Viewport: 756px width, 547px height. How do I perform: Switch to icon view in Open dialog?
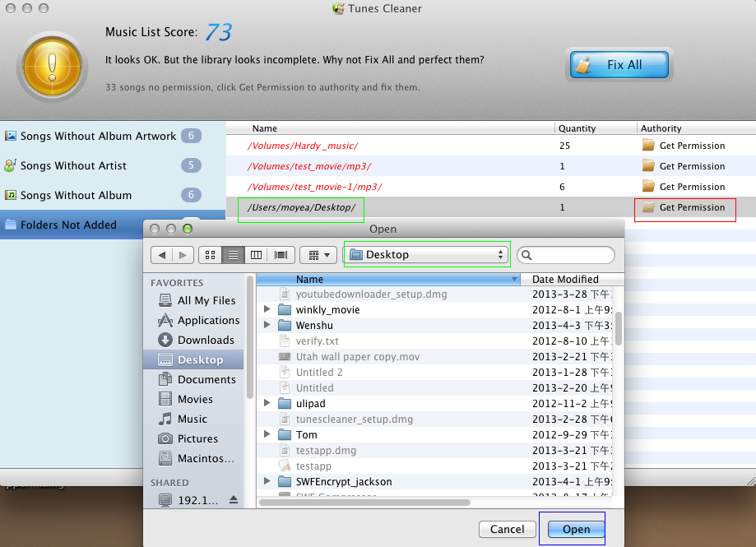[x=211, y=255]
